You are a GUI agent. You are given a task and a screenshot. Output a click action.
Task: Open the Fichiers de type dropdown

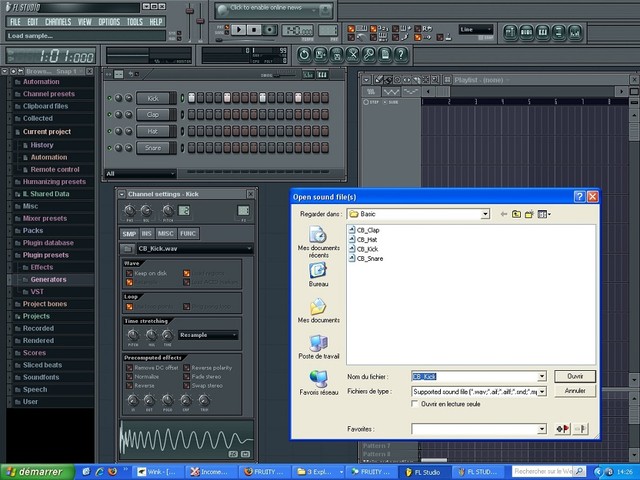click(x=542, y=391)
